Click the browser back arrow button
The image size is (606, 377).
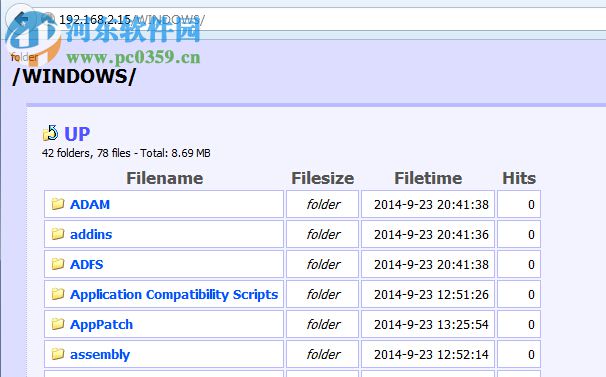pos(20,19)
